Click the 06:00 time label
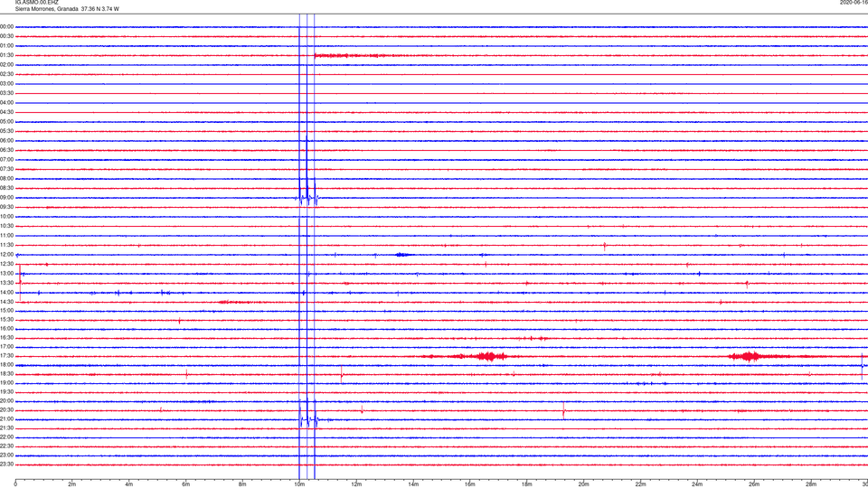Viewport: 868px width, 488px height. [x=6, y=141]
